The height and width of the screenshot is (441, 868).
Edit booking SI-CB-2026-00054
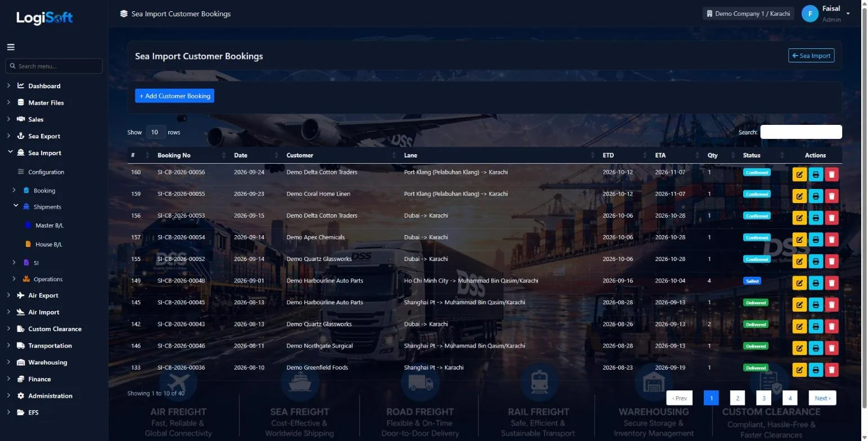[799, 240]
